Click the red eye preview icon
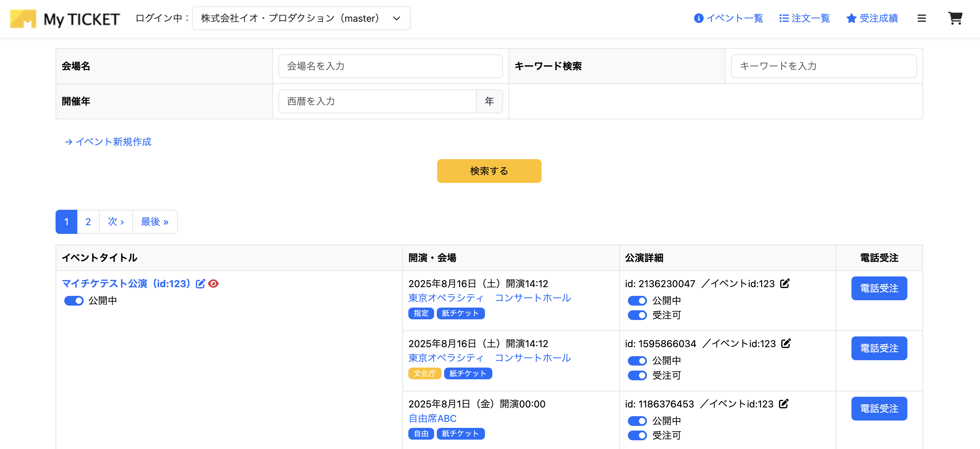 [214, 284]
